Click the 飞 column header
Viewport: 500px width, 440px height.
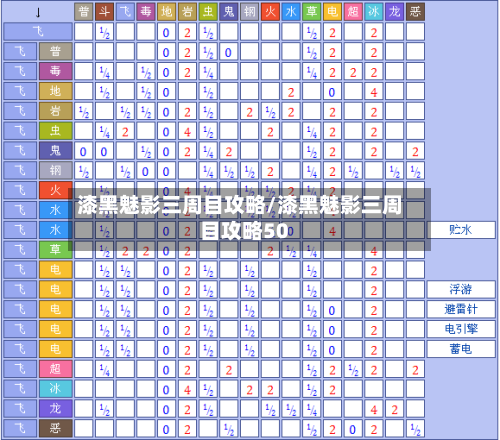click(125, 12)
